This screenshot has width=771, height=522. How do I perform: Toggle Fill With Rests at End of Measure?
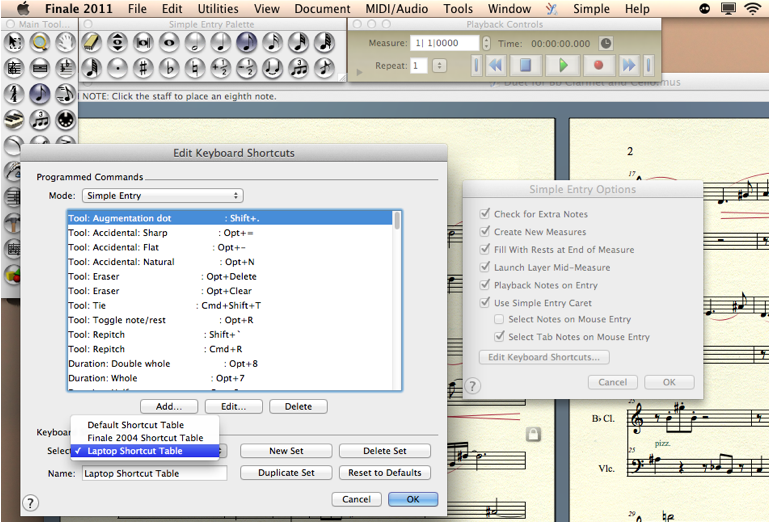(485, 249)
